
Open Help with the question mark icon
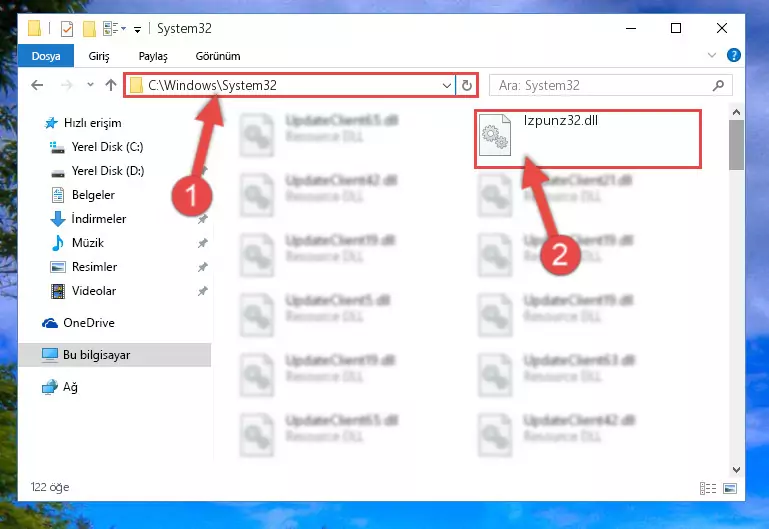pos(734,55)
